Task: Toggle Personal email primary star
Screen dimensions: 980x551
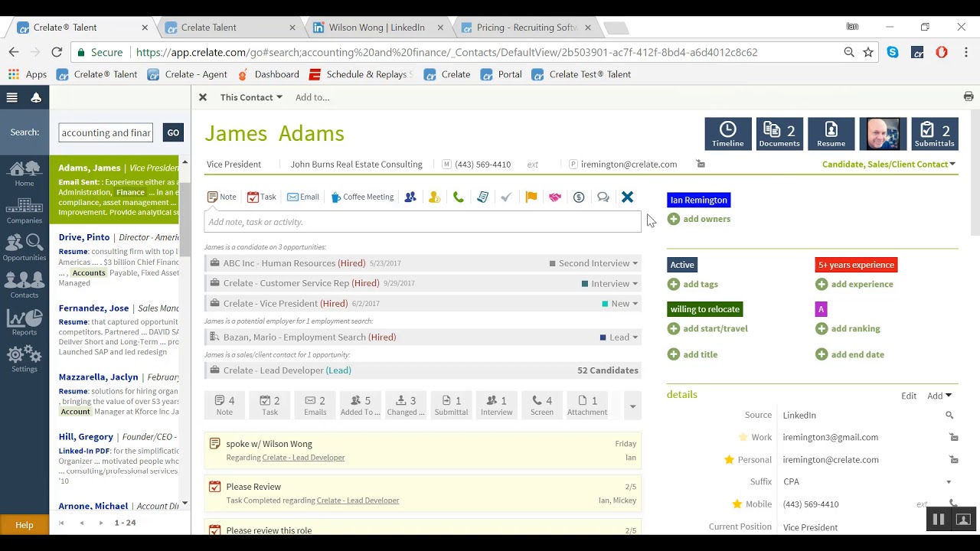Action: [x=729, y=460]
